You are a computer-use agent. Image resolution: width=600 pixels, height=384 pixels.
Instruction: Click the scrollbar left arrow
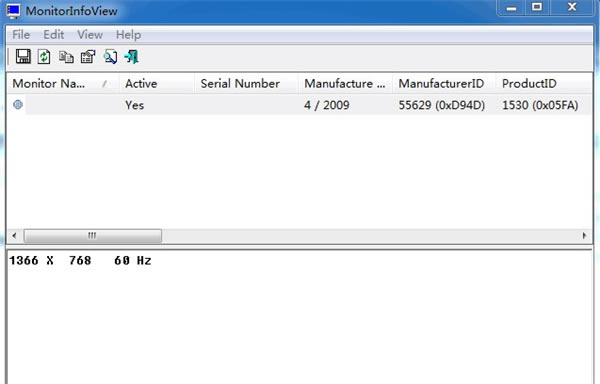pos(14,236)
